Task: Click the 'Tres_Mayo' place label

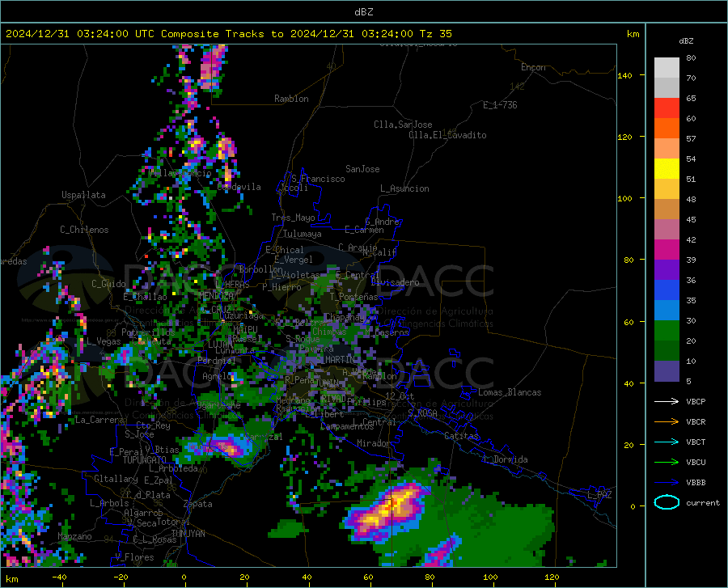Action: click(x=293, y=218)
